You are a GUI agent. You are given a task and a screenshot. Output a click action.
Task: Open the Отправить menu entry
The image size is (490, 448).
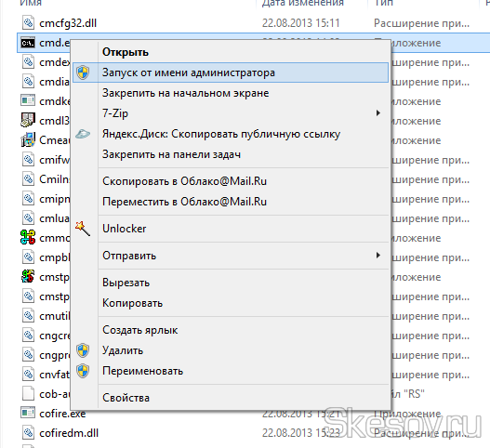(x=231, y=256)
